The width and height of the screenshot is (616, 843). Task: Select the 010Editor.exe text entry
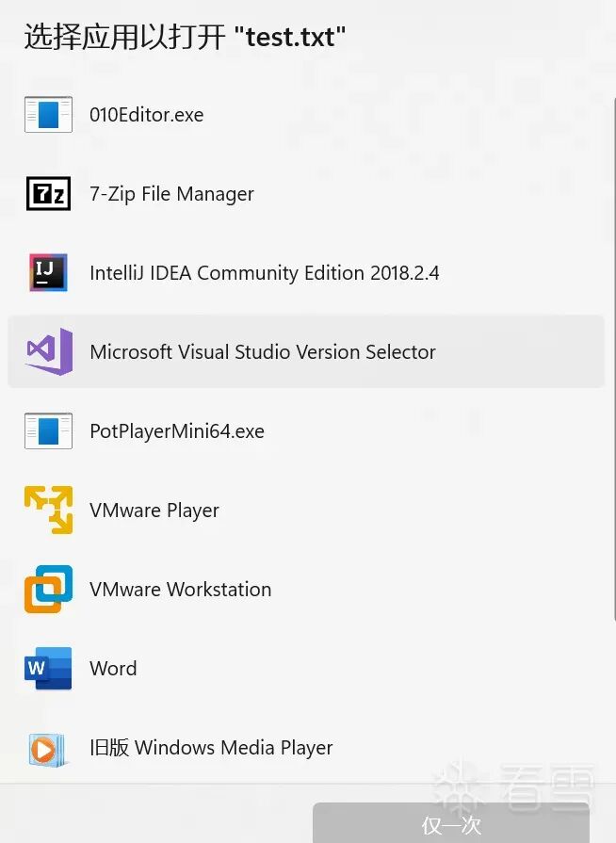point(147,115)
